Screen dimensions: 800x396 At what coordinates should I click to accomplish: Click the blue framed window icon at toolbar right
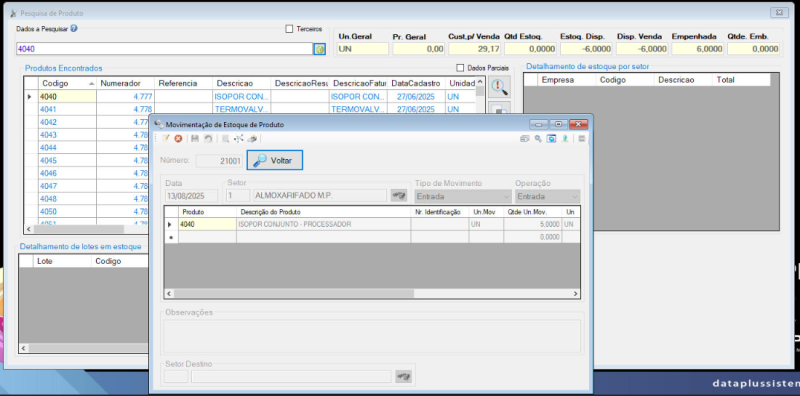click(551, 139)
